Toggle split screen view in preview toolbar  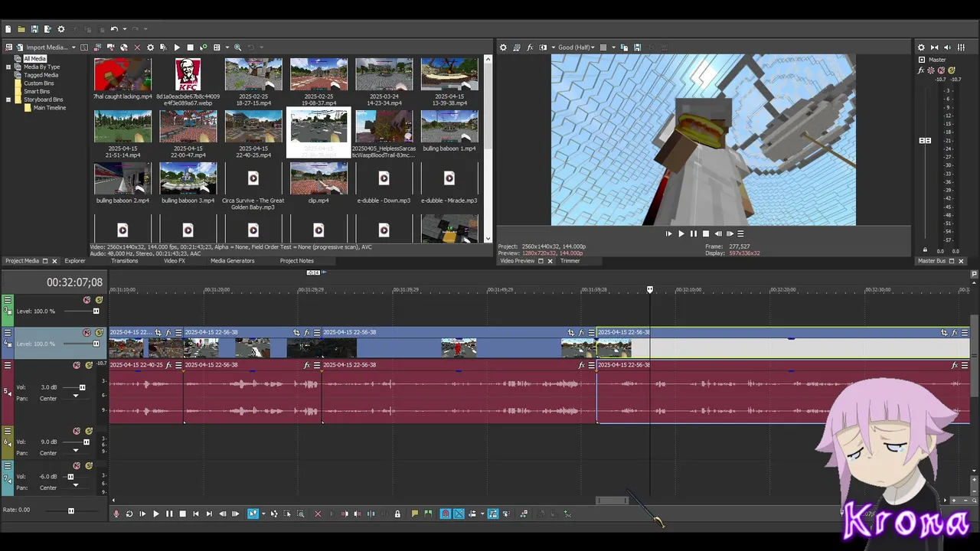[x=543, y=47]
